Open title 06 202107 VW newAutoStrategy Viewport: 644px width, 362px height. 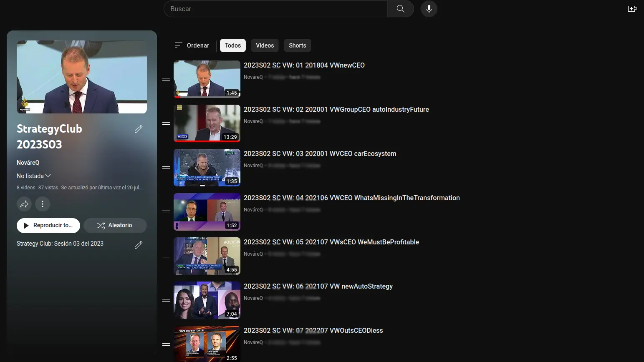(318, 287)
